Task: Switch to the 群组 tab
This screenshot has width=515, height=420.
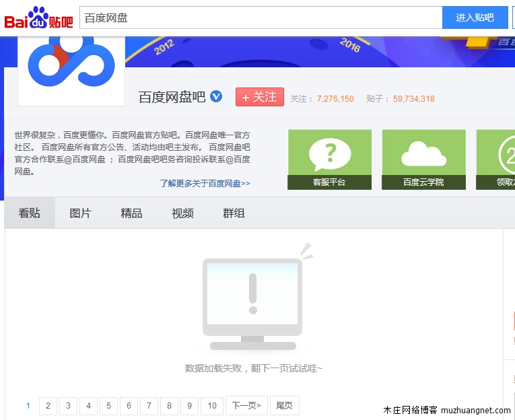Action: 234,213
